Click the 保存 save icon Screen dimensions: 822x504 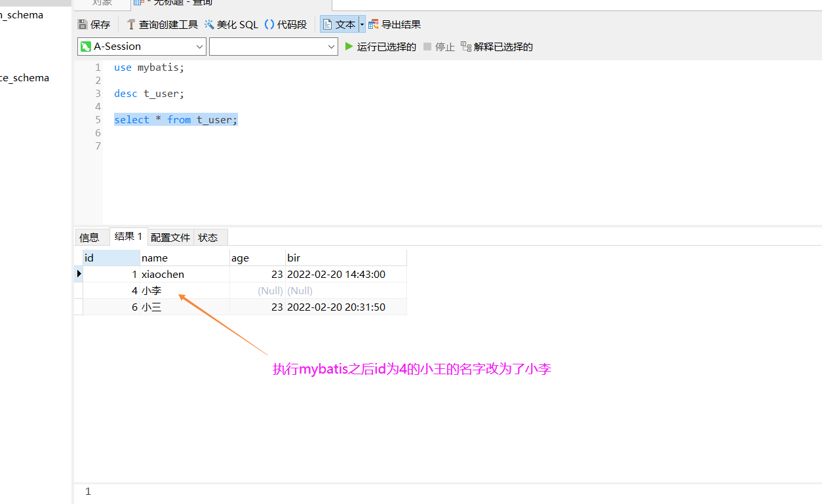(83, 25)
